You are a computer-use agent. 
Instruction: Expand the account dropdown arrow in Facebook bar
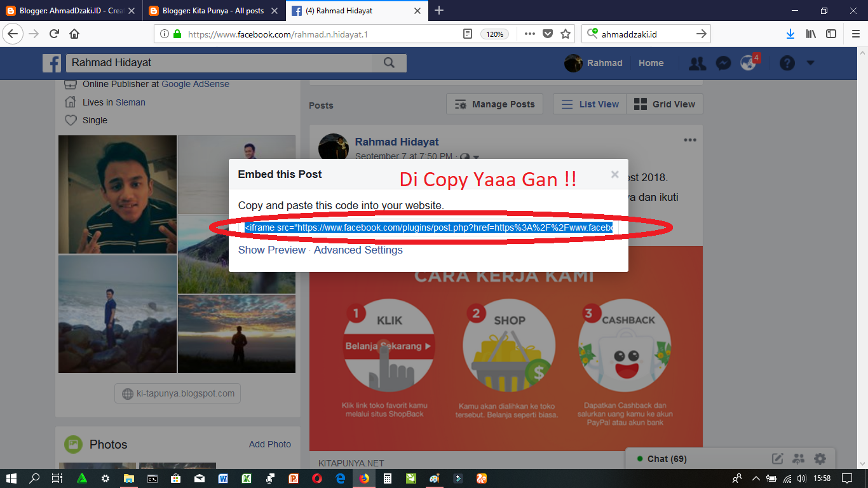point(810,63)
